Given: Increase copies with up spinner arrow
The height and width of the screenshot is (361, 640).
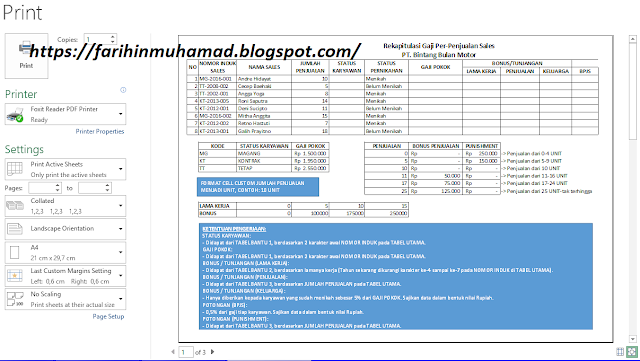Looking at the screenshot, I should (x=113, y=36).
